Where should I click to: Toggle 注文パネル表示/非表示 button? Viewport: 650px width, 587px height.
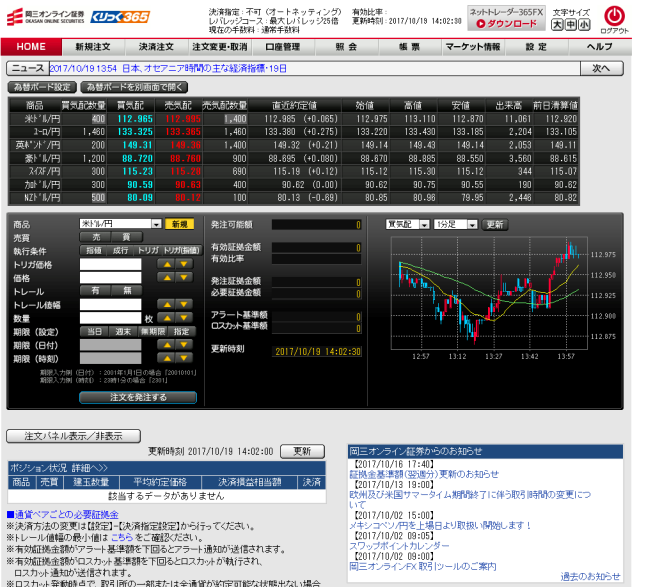coord(73,436)
